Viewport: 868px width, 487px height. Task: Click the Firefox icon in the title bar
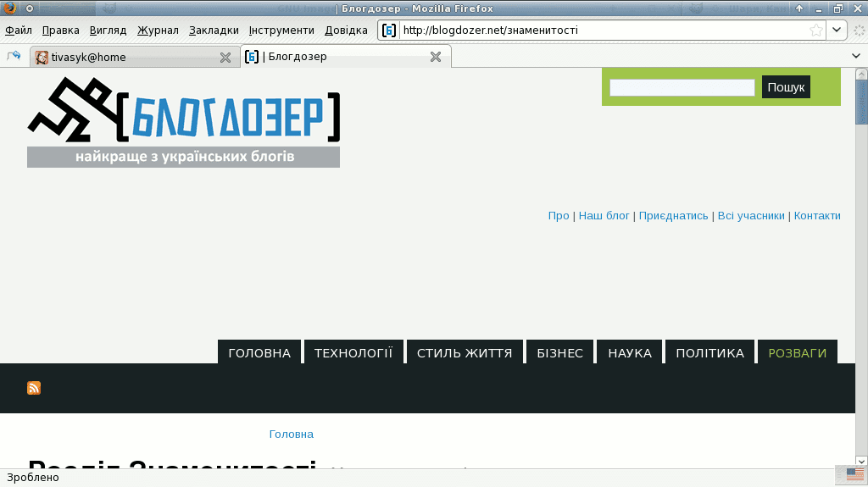(x=9, y=8)
